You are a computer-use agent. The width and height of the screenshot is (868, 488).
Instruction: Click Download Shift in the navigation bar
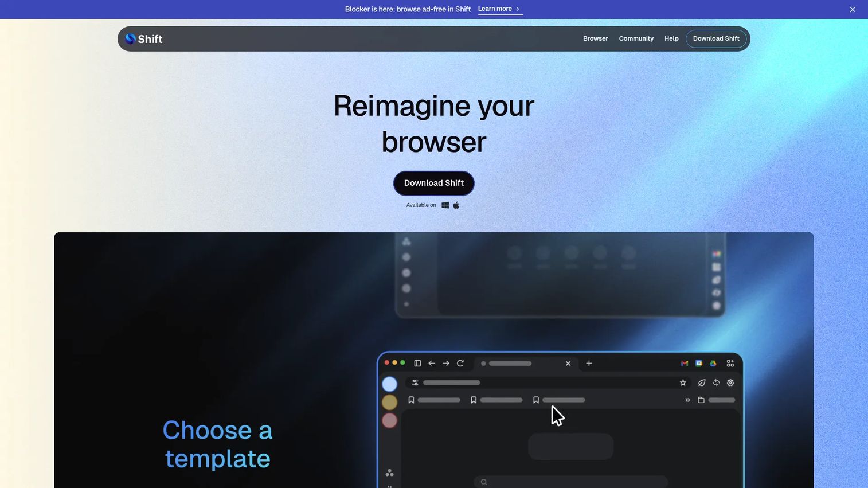716,39
